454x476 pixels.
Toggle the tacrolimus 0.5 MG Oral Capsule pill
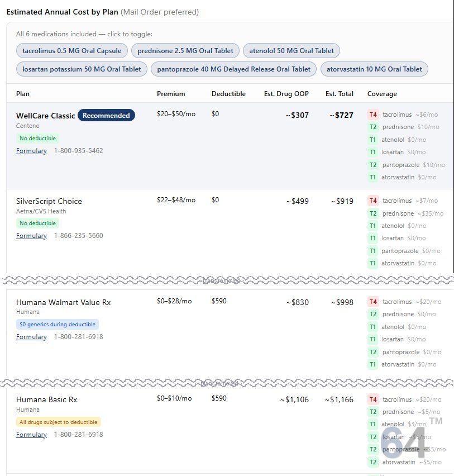73,50
